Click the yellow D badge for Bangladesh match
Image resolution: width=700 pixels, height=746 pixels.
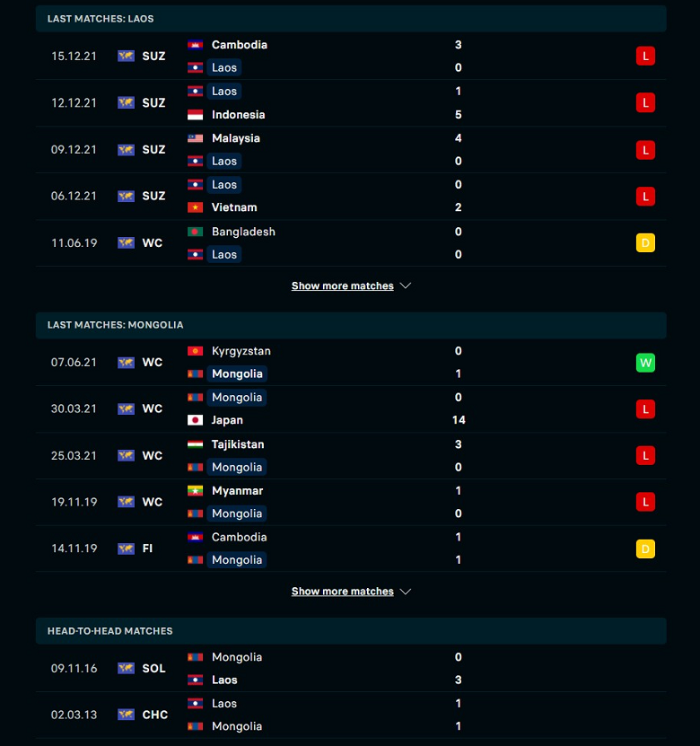(x=645, y=242)
